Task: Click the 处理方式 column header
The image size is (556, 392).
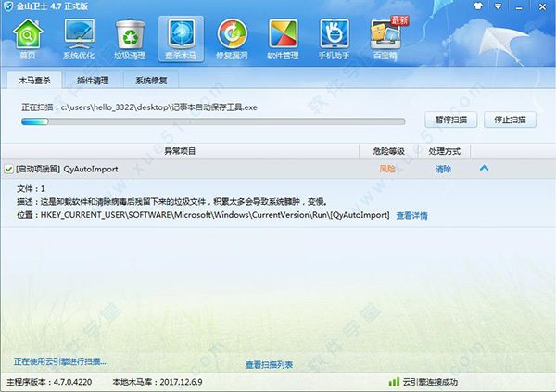Action: (444, 151)
